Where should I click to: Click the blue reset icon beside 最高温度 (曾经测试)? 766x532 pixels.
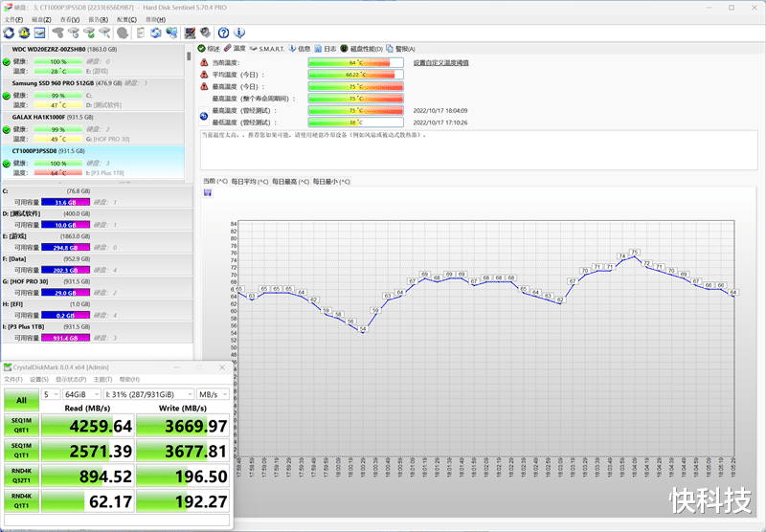point(204,116)
